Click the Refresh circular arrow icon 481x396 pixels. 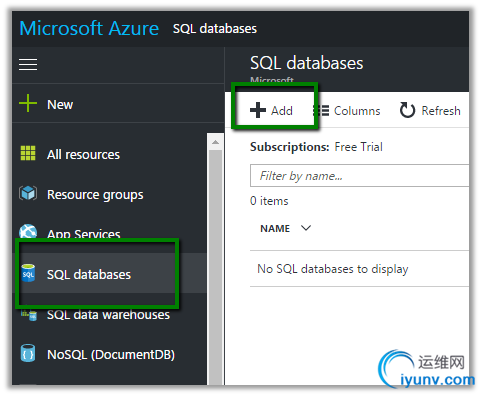pyautogui.click(x=407, y=110)
